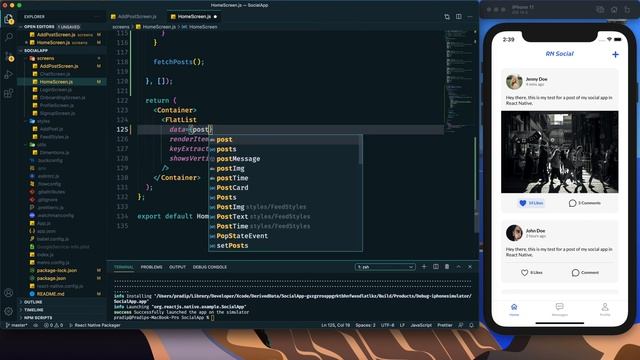
Task: Choose 'PostCard' from the autocomplete list
Action: (x=284, y=188)
